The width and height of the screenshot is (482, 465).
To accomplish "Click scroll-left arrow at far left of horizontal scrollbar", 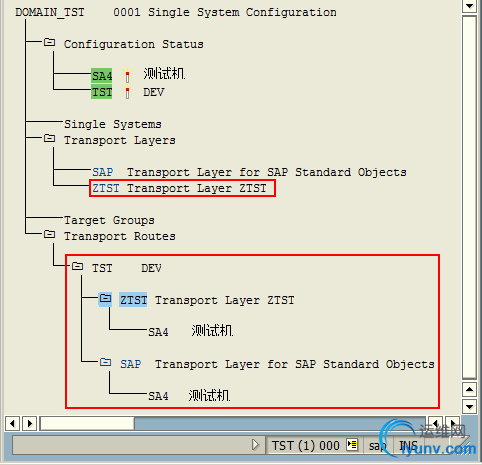I will [12, 423].
